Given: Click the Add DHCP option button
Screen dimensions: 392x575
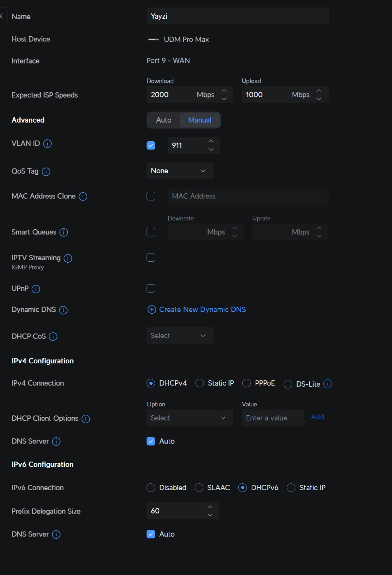Looking at the screenshot, I should tap(317, 417).
